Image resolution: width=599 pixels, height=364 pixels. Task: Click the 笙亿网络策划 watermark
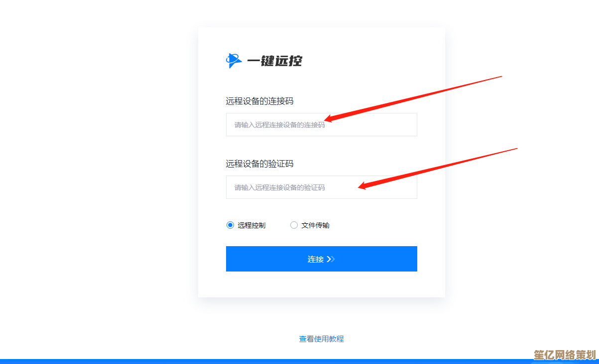(x=565, y=355)
